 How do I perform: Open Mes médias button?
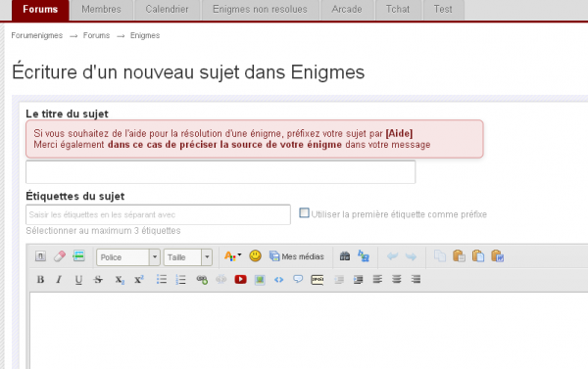pyautogui.click(x=297, y=256)
